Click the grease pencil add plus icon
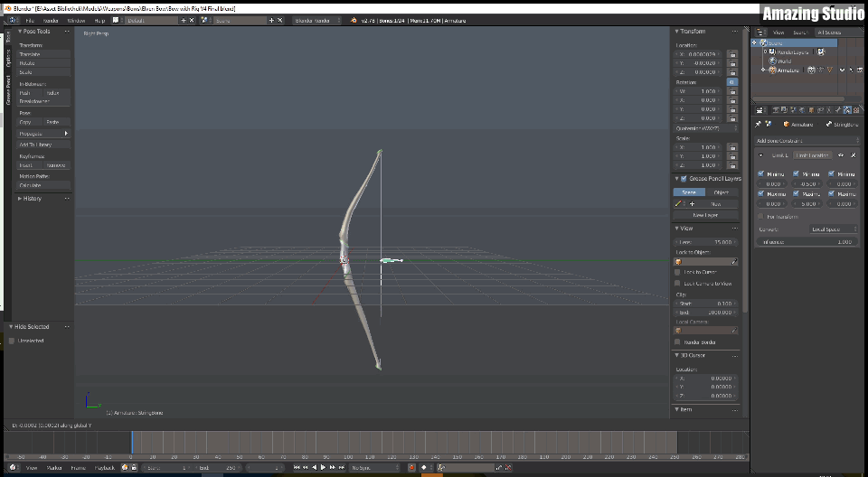The height and width of the screenshot is (477, 868). pos(692,204)
